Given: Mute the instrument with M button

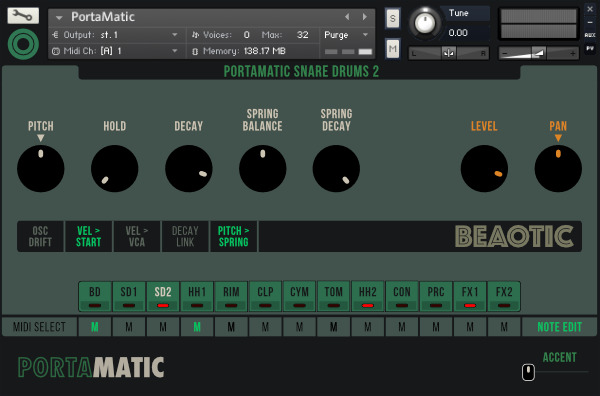Looking at the screenshot, I should [393, 49].
